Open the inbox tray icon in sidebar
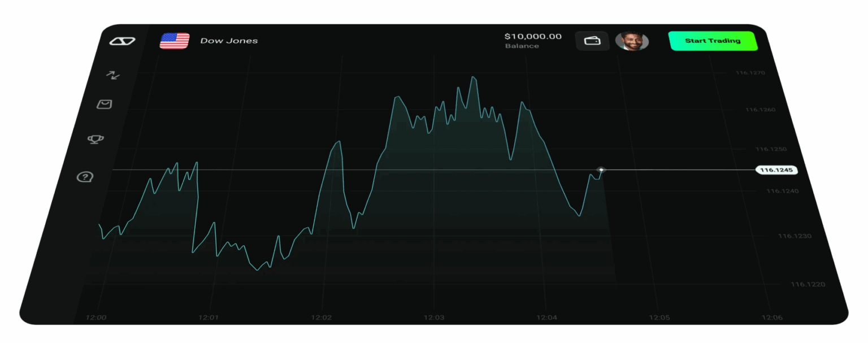This screenshot has width=868, height=343. tap(105, 104)
